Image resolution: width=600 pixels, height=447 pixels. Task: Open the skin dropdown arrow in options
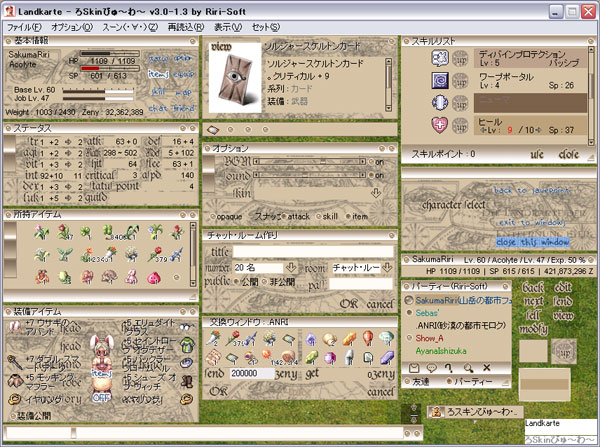pos(376,193)
